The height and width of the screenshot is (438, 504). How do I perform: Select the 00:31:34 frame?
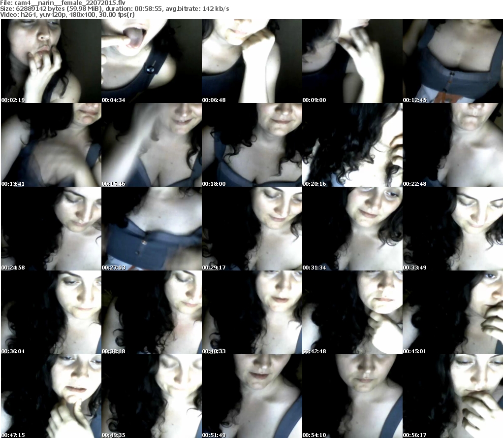352,229
